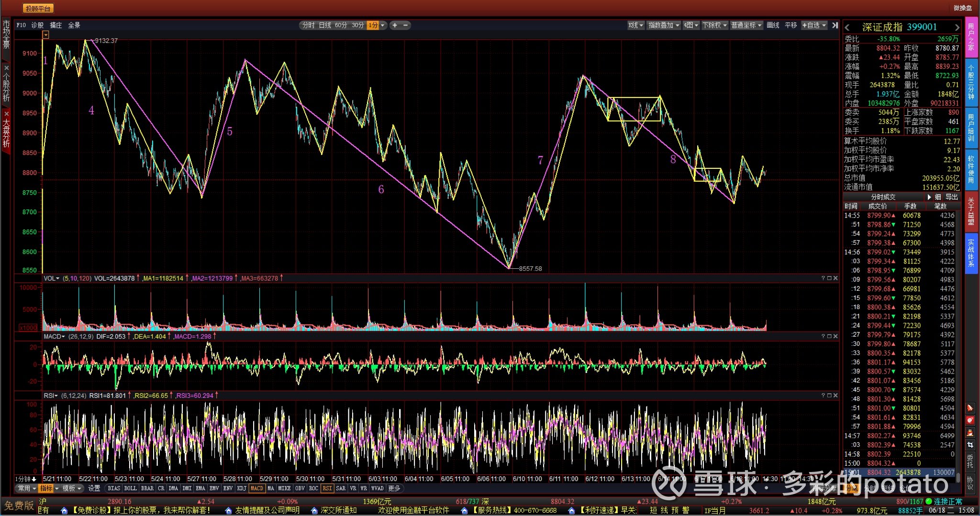Collapse right quote panel arrow icon
The image size is (980, 516).
point(835,25)
